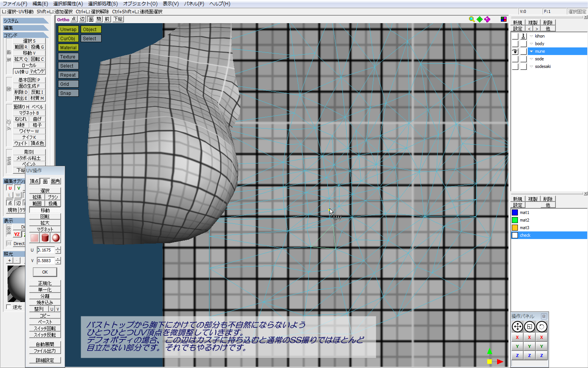Image resolution: width=588 pixels, height=368 pixels.
Task: Expand the body object triangle
Action: (531, 44)
